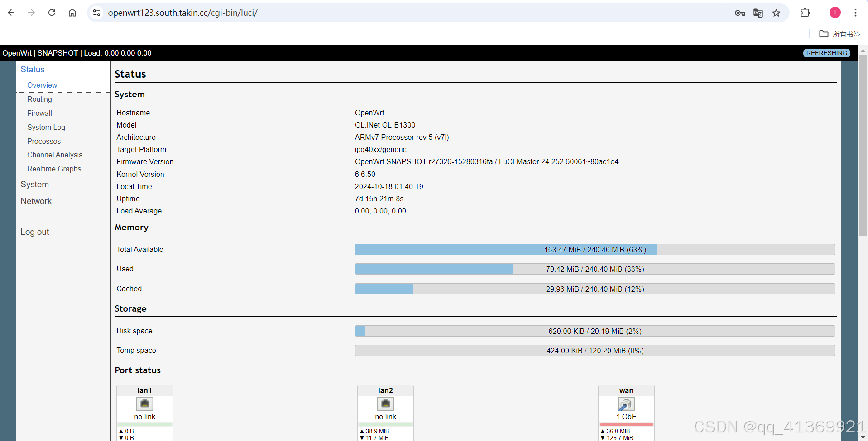Open site information icon in address bar

click(96, 13)
